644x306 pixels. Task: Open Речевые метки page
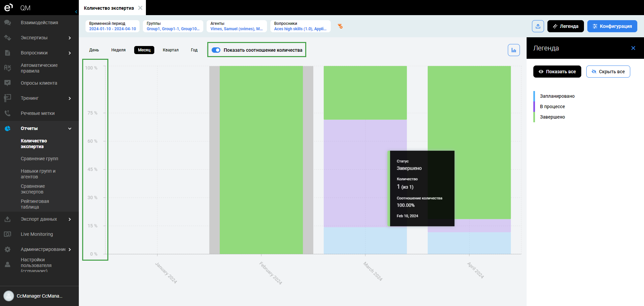pos(38,113)
